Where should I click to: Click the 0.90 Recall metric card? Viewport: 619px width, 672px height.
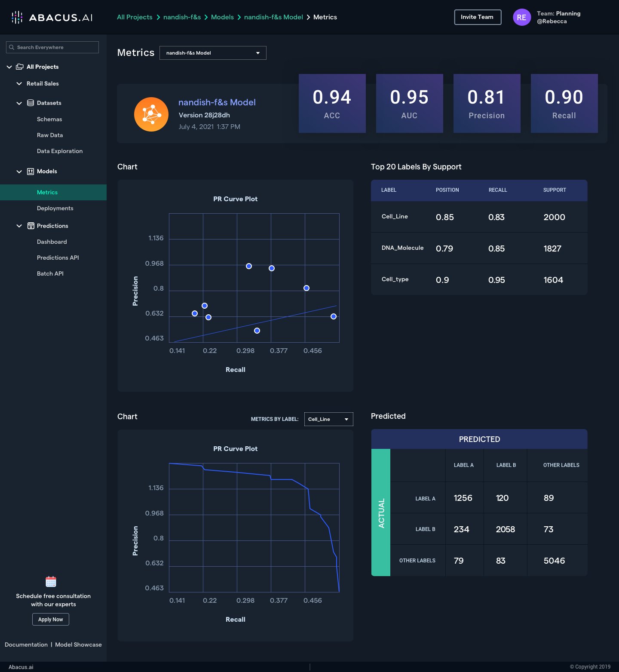[564, 103]
